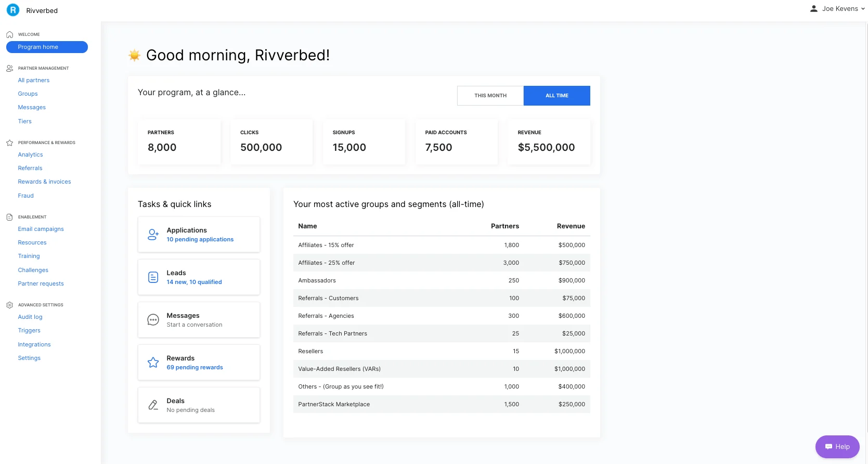Select the Referrals - Tech Partners row
868x464 pixels.
click(x=442, y=333)
